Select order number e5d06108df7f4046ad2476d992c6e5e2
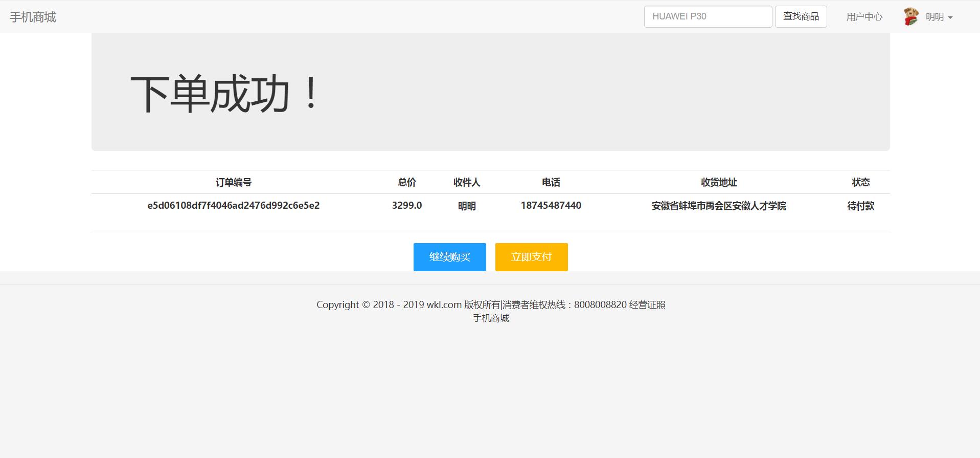The width and height of the screenshot is (980, 458). (234, 206)
